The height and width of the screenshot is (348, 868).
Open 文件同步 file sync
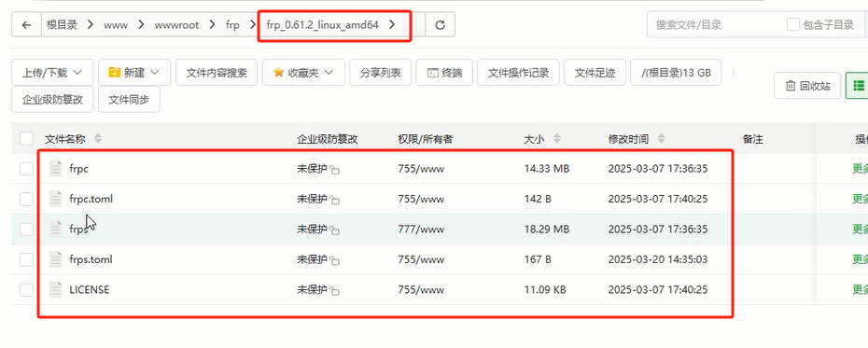[x=129, y=99]
